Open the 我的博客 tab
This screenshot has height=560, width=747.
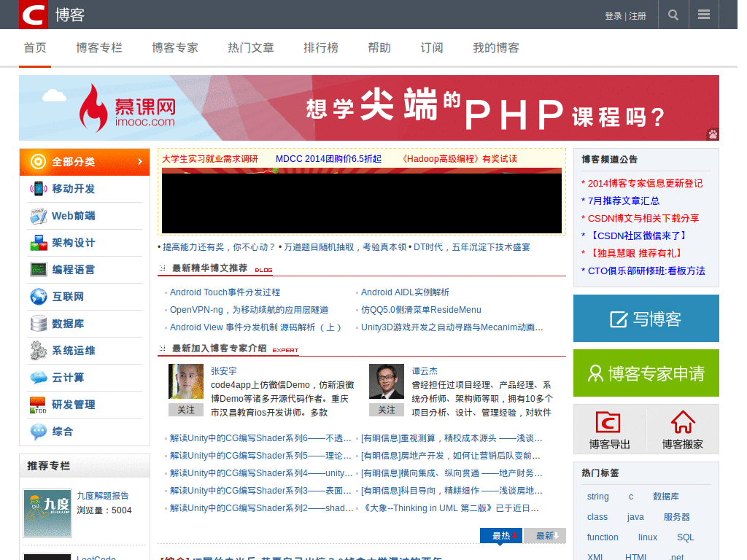[x=495, y=47]
